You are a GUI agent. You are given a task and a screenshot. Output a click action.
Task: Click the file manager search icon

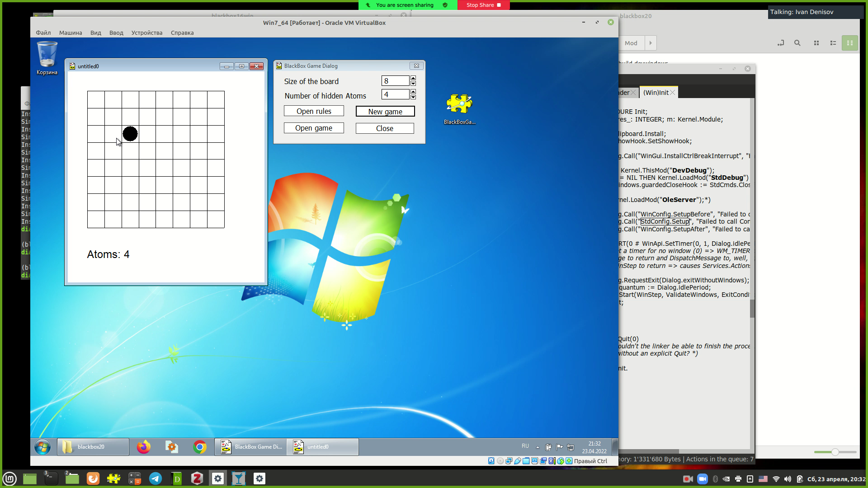pos(797,43)
